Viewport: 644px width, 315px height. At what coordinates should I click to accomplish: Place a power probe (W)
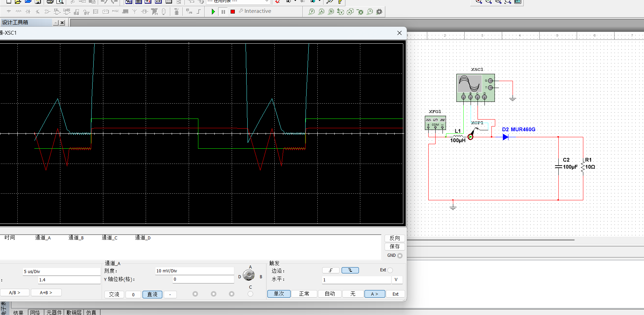click(331, 11)
